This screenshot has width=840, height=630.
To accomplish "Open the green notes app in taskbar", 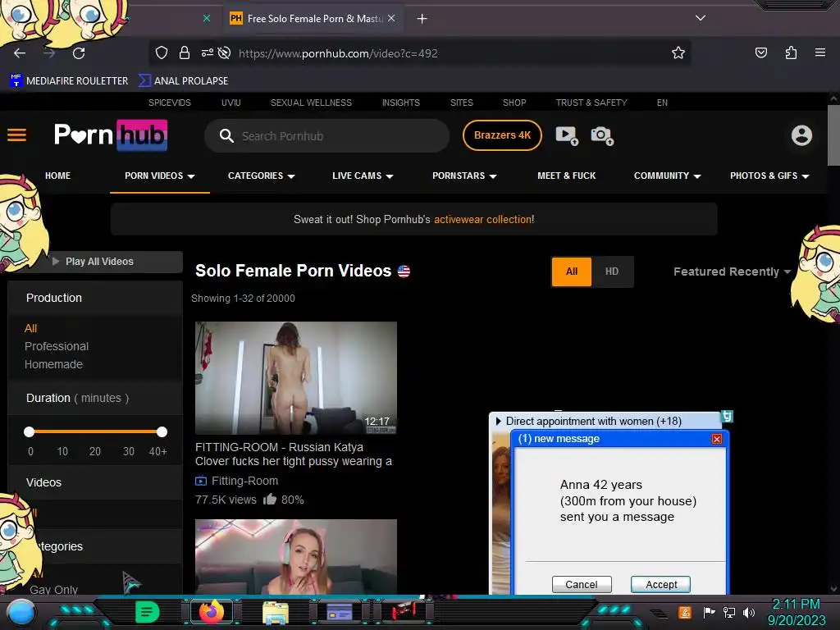I will pyautogui.click(x=148, y=612).
